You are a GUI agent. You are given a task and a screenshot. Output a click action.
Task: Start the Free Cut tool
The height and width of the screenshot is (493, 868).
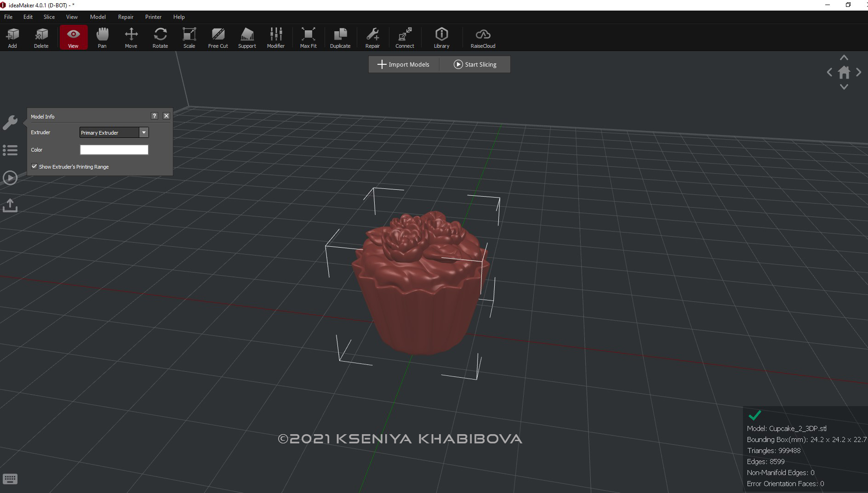(x=218, y=37)
